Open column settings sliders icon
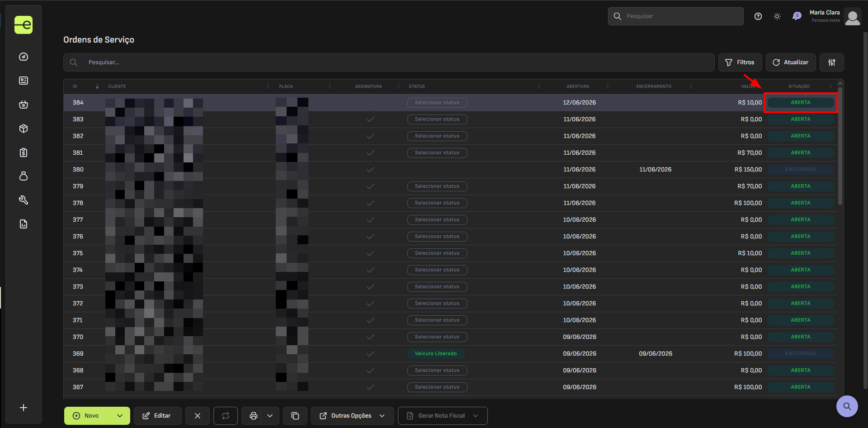 coord(832,62)
